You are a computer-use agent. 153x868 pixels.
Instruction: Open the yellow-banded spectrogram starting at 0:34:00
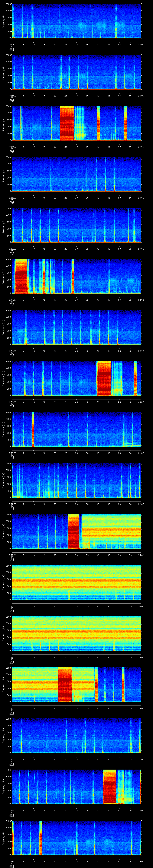point(76,633)
